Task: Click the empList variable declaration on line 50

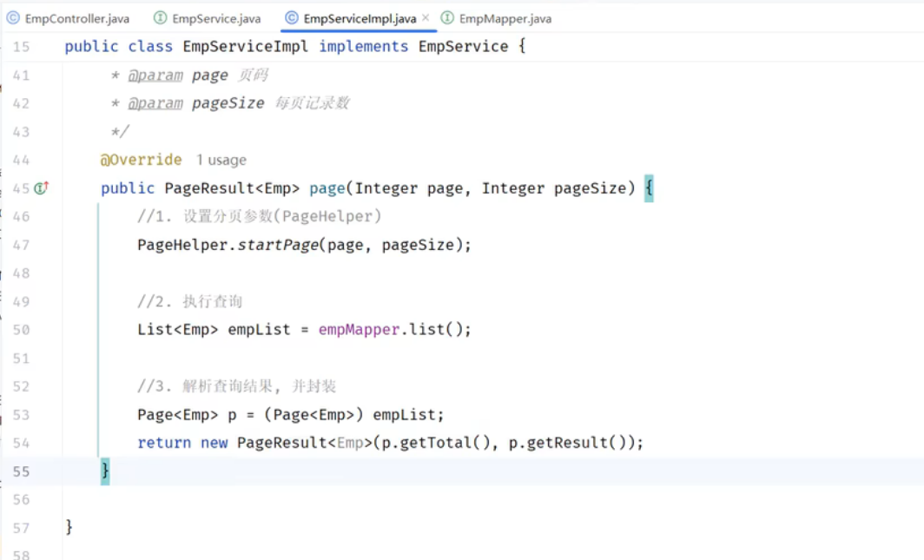Action: (x=260, y=330)
